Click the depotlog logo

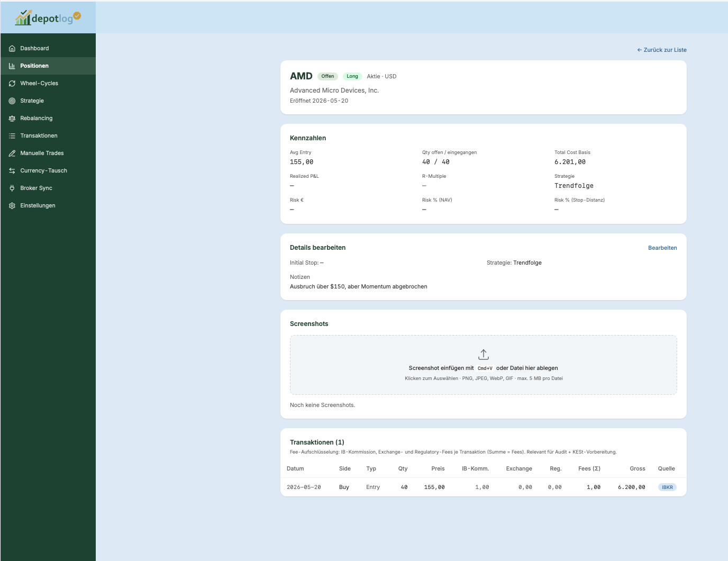(x=48, y=18)
